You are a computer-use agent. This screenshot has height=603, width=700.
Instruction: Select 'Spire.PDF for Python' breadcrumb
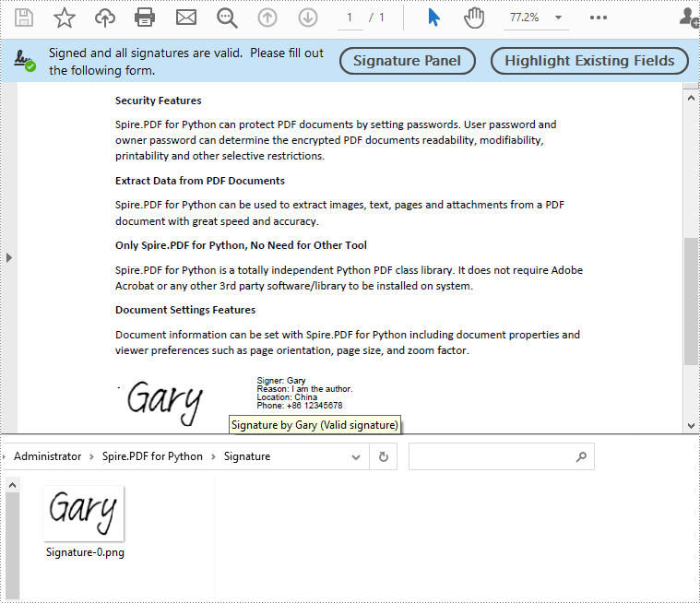click(152, 456)
